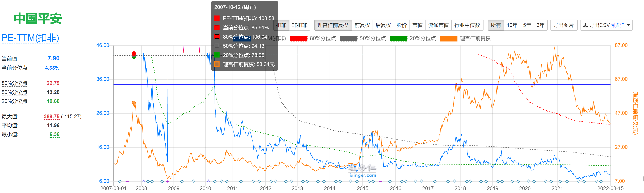The height and width of the screenshot is (193, 644).
Task: Select the 行业中位数 option
Action: [x=467, y=25]
